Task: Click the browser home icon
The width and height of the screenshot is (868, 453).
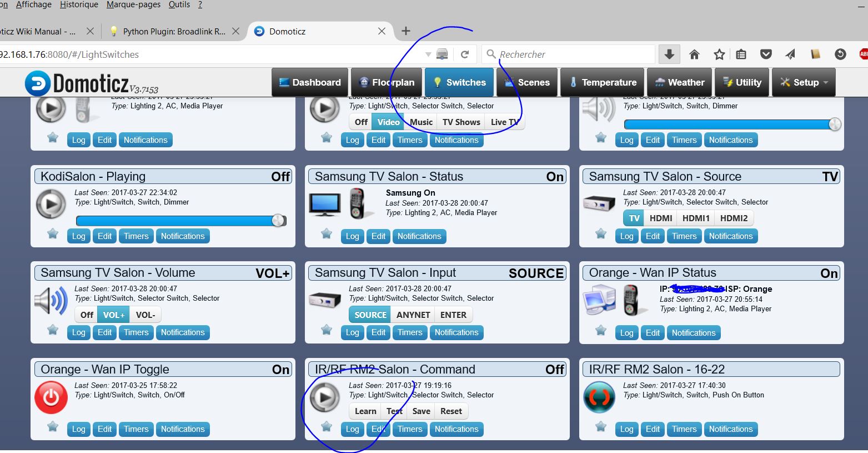Action: (x=694, y=54)
